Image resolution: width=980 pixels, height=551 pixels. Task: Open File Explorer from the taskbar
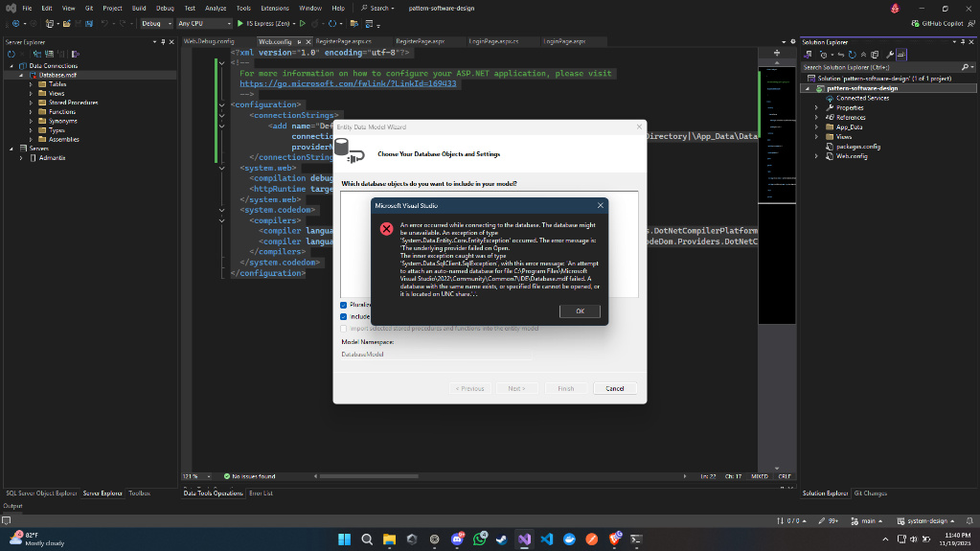pyautogui.click(x=389, y=540)
